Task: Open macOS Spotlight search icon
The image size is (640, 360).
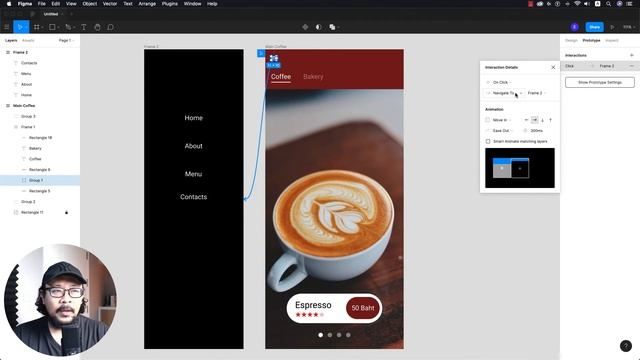Action: coord(608,4)
